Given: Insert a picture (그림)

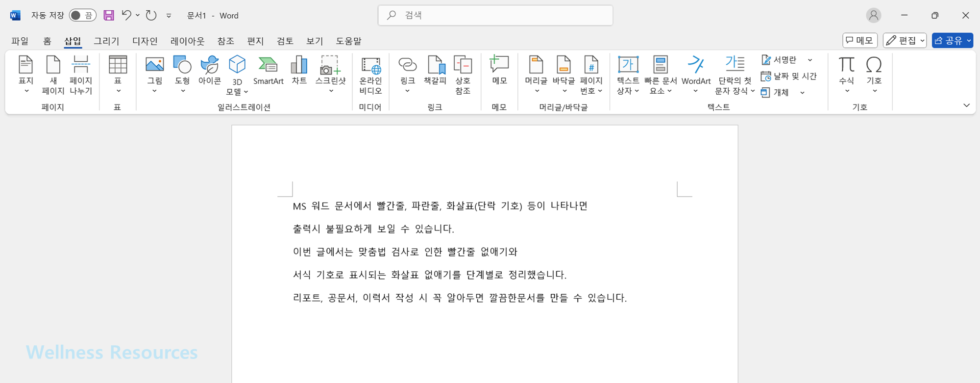Looking at the screenshot, I should pos(154,75).
